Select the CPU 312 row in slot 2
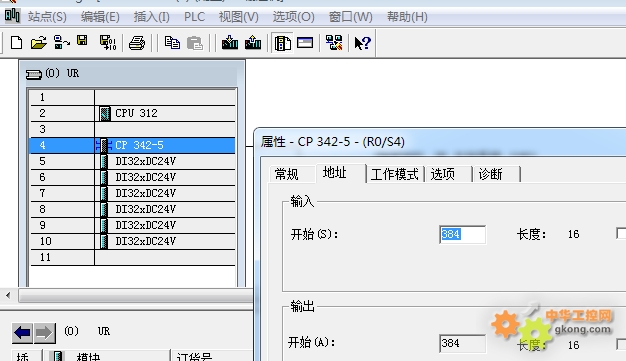Viewport: 626px width, 361px height. tap(133, 113)
